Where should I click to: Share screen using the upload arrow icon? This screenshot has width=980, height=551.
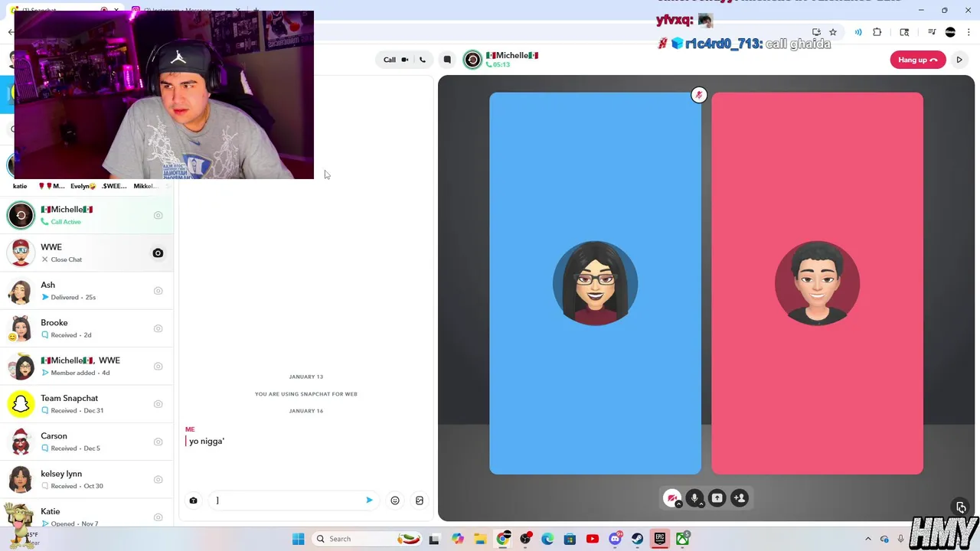pos(717,498)
